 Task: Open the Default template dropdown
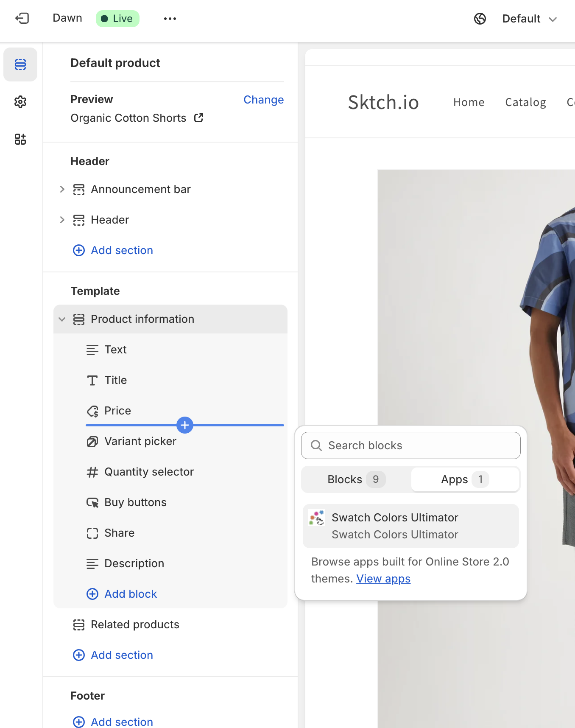[x=529, y=19]
